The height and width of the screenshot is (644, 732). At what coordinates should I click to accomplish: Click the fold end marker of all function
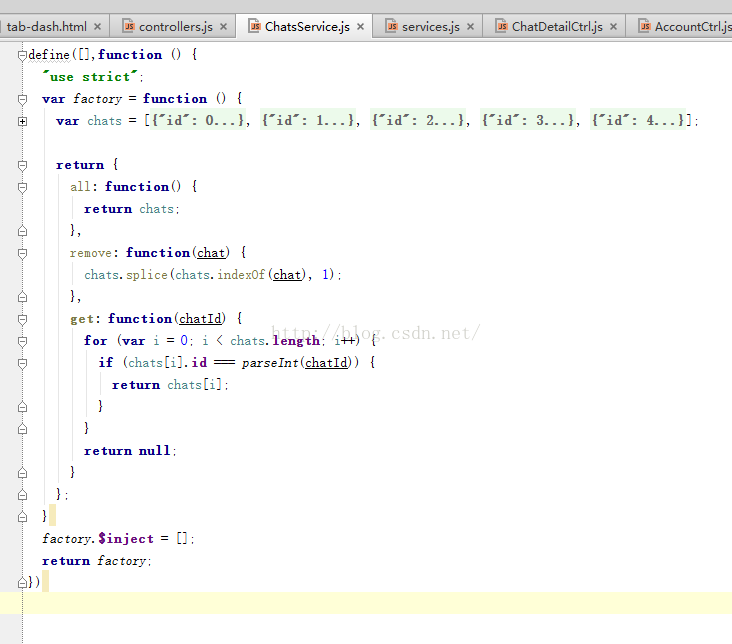22,231
